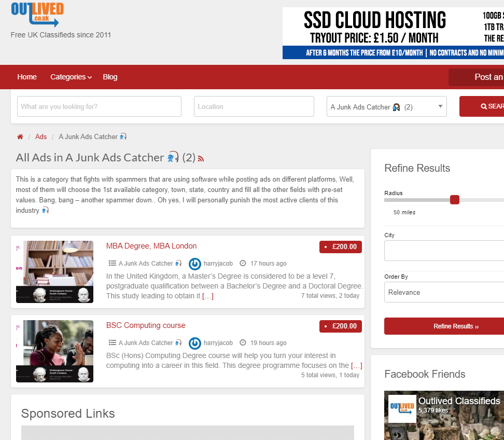Click the Ads breadcrumb link
Screen dimensions: 504x440
coord(41,137)
